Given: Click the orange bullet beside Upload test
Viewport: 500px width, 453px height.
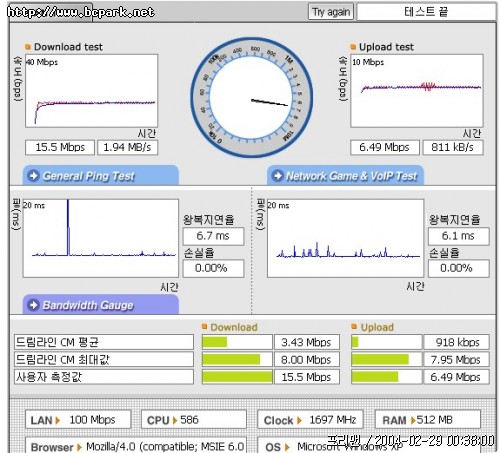Looking at the screenshot, I should click(x=353, y=47).
